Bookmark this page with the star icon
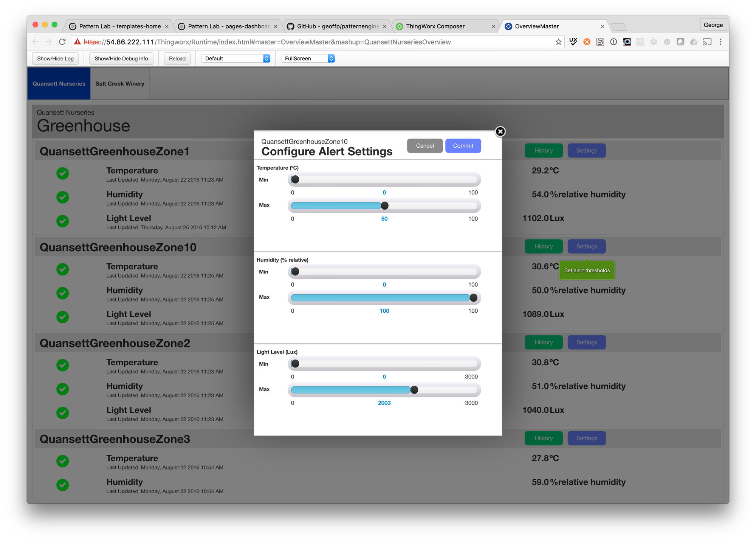Screen dimensions: 756x542 point(558,42)
